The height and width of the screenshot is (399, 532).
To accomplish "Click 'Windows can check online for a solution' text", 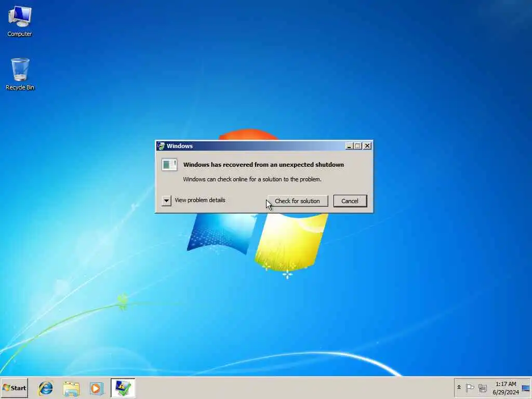I will [x=252, y=179].
